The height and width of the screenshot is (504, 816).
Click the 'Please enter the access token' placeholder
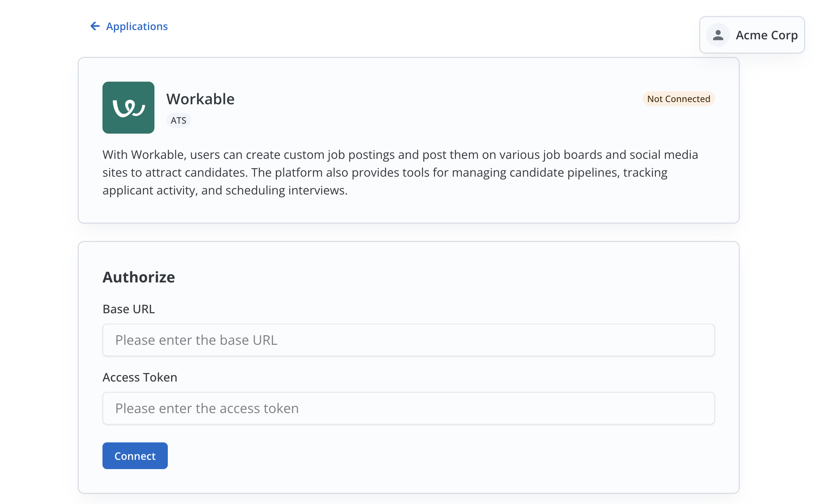[207, 408]
